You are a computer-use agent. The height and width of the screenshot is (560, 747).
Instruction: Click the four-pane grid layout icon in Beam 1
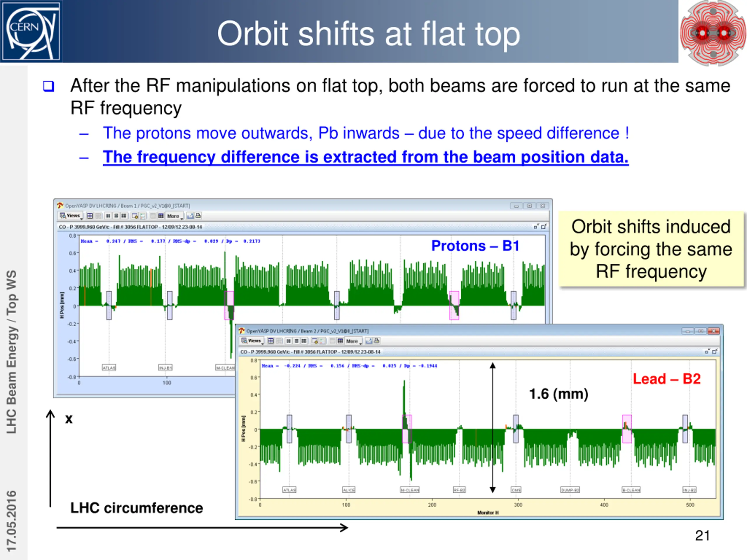coord(90,216)
